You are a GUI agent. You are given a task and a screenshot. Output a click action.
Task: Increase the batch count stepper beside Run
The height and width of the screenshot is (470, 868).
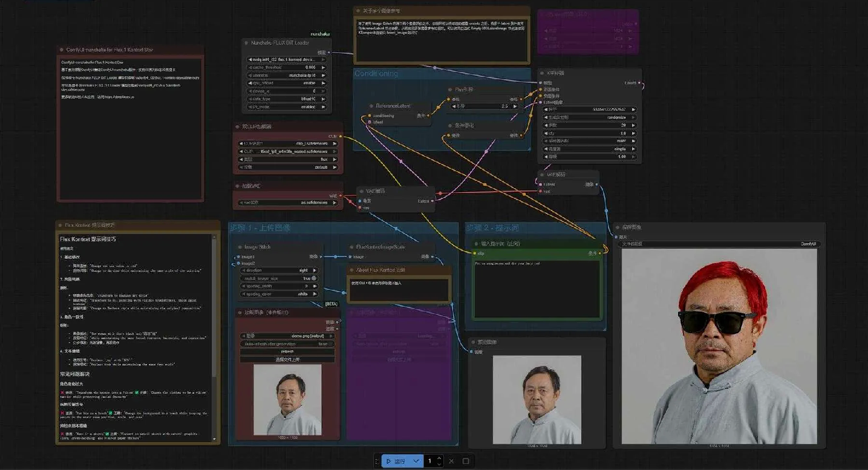[x=439, y=458]
